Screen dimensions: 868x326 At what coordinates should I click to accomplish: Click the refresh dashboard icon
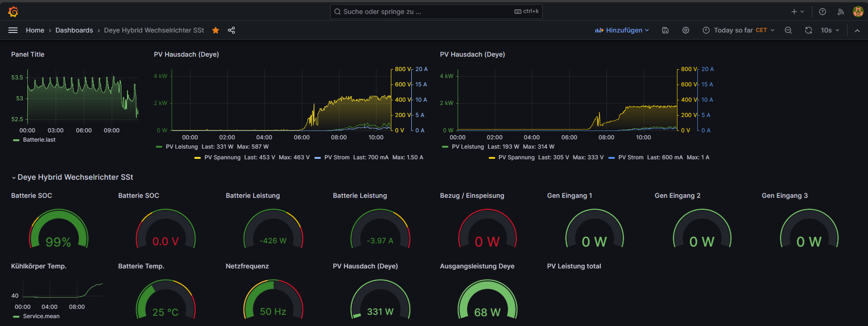click(809, 30)
